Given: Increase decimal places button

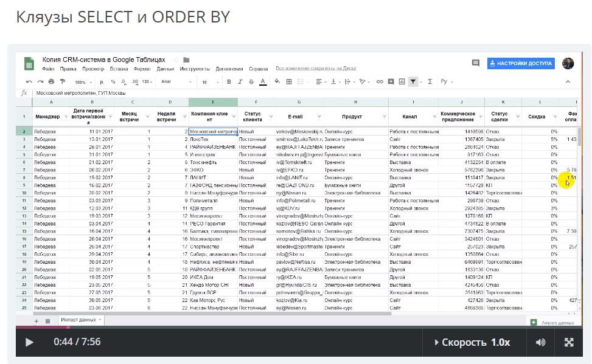Looking at the screenshot, I should click(x=135, y=82).
